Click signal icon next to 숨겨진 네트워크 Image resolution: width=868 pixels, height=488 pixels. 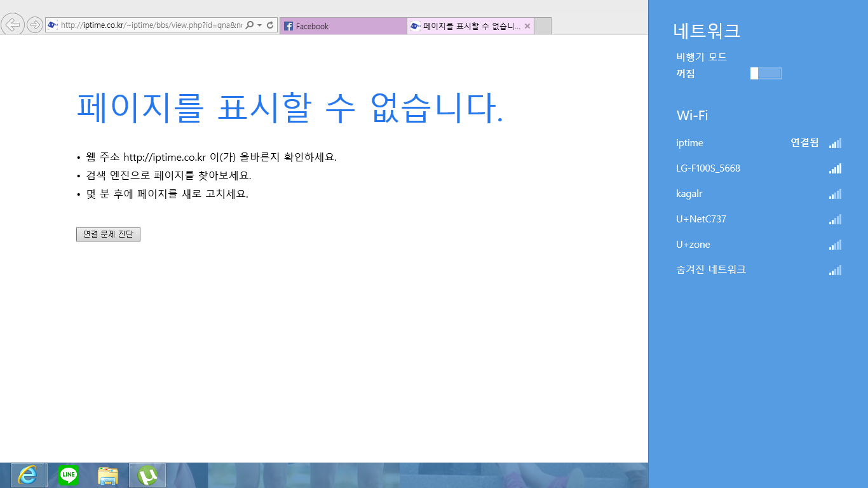[x=835, y=270]
